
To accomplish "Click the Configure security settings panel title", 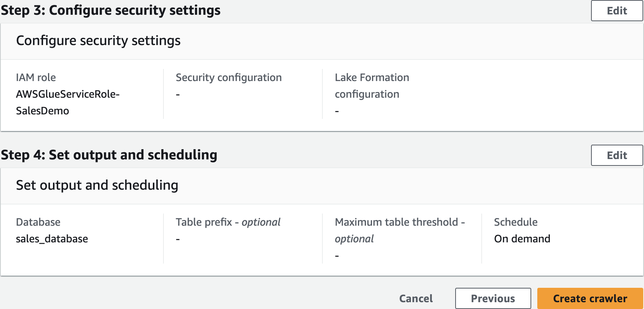I will pos(98,41).
